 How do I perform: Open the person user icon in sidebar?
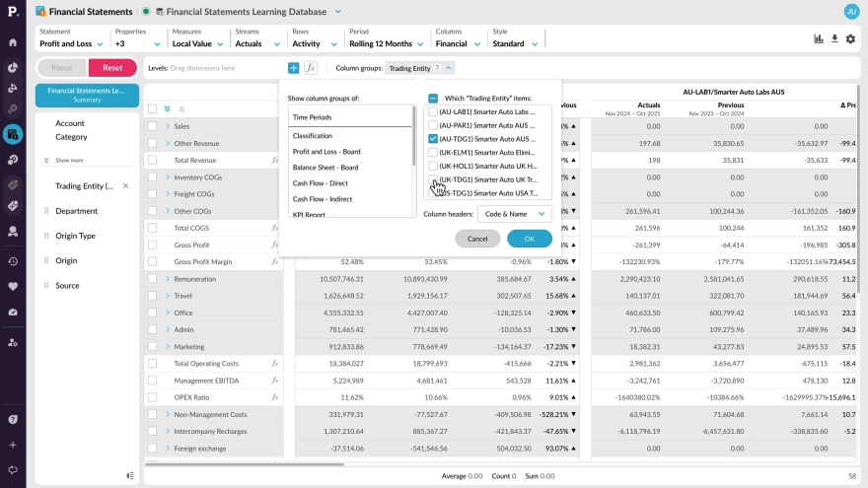[x=13, y=232]
